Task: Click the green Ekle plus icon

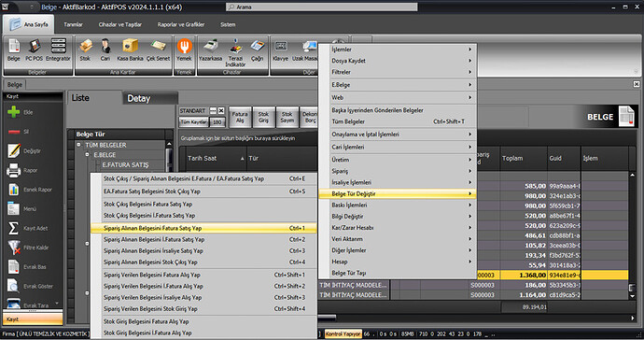Action: (14, 112)
